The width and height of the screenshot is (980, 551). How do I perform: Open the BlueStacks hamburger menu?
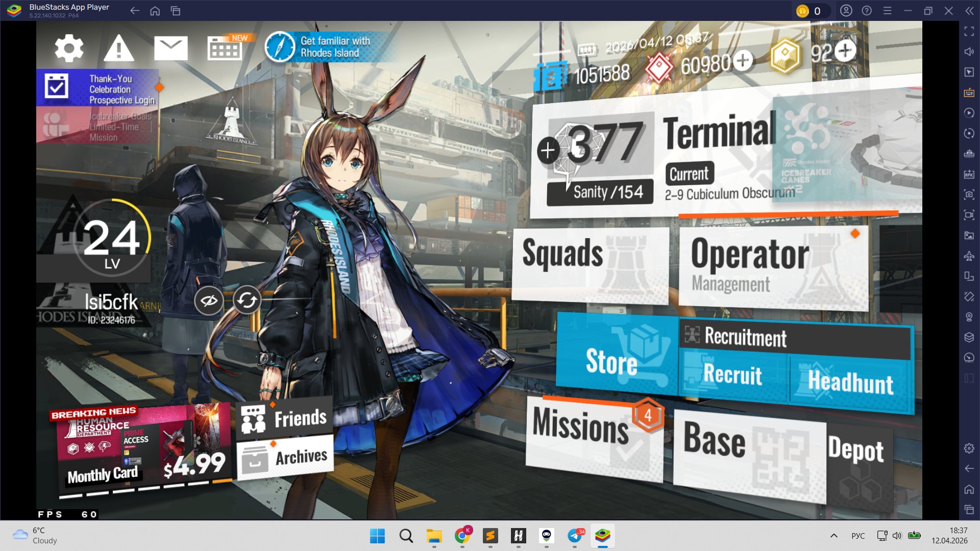[x=887, y=11]
